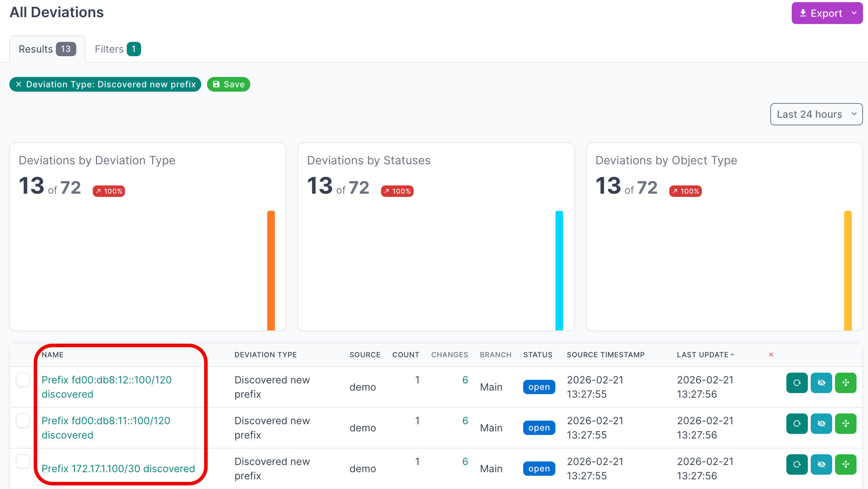The width and height of the screenshot is (868, 489).
Task: Remove the Deviation Type filter chip
Action: coord(19,84)
